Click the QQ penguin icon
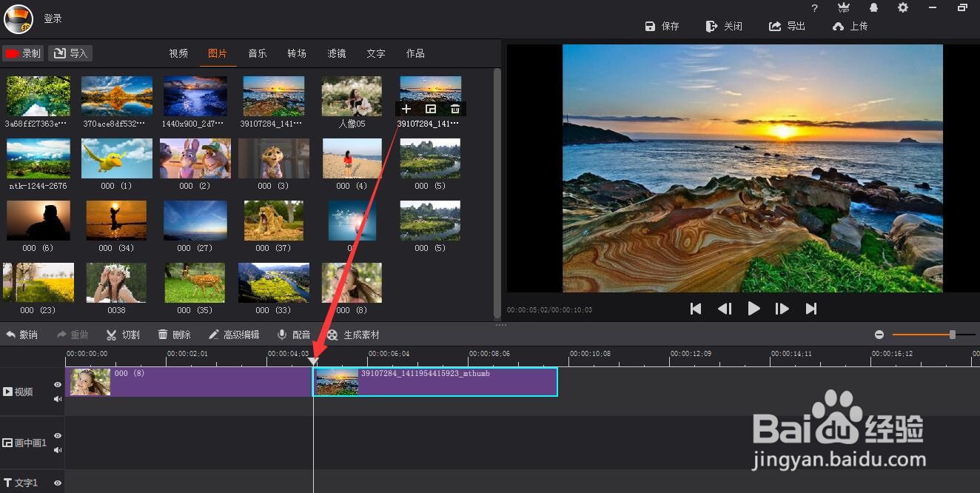This screenshot has height=493, width=980. [x=873, y=7]
